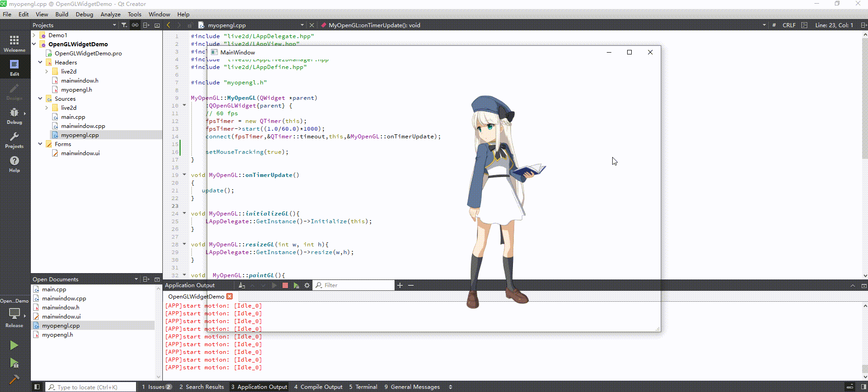
Task: Open the Edit menu
Action: (x=24, y=14)
